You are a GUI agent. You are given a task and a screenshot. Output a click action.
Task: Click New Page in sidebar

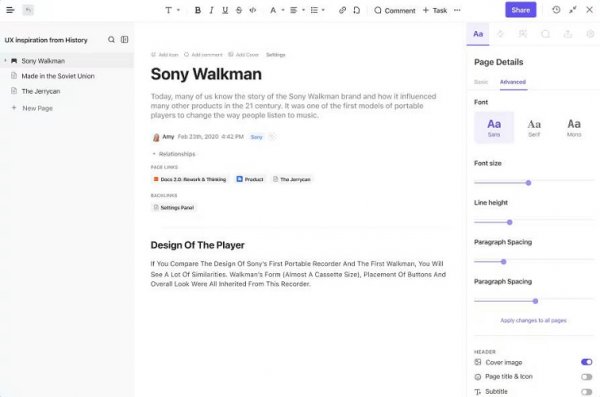pos(32,108)
